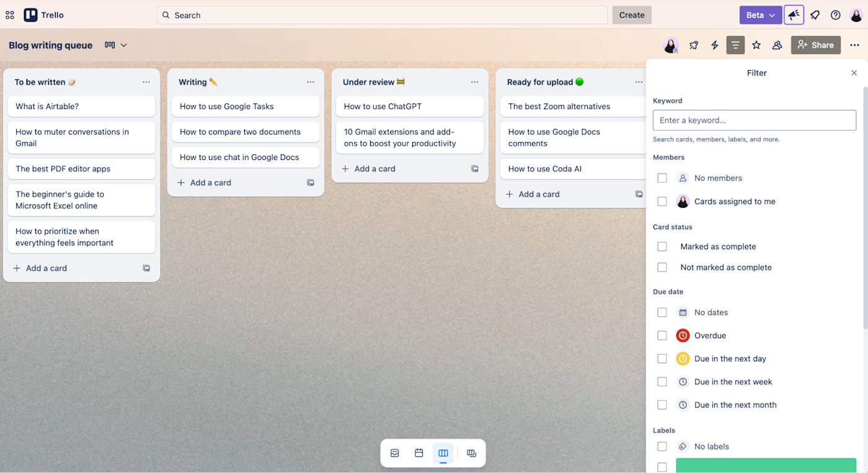Open the help question mark icon
This screenshot has height=473, width=868.
[836, 15]
